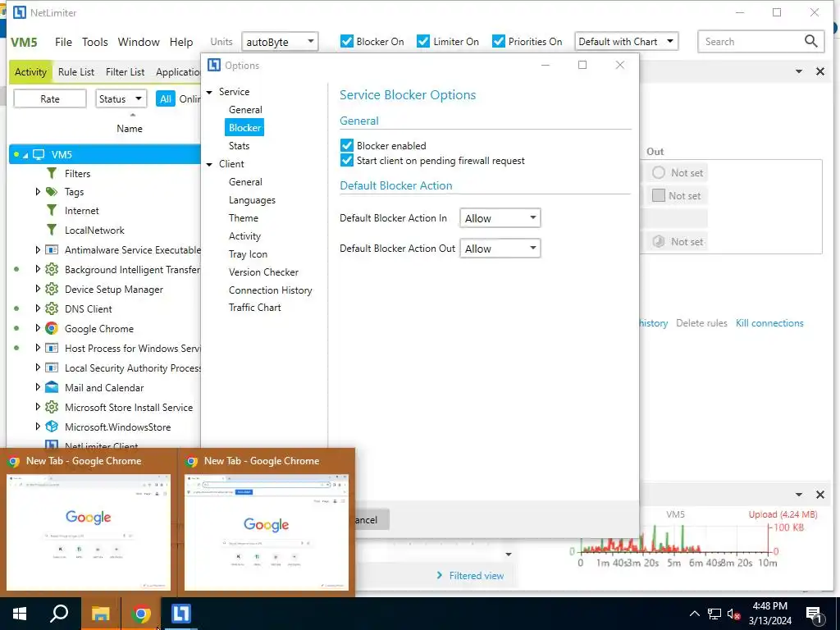Viewport: 840px width, 630px height.
Task: Toggle the Limiter On checkbox
Action: tap(423, 41)
